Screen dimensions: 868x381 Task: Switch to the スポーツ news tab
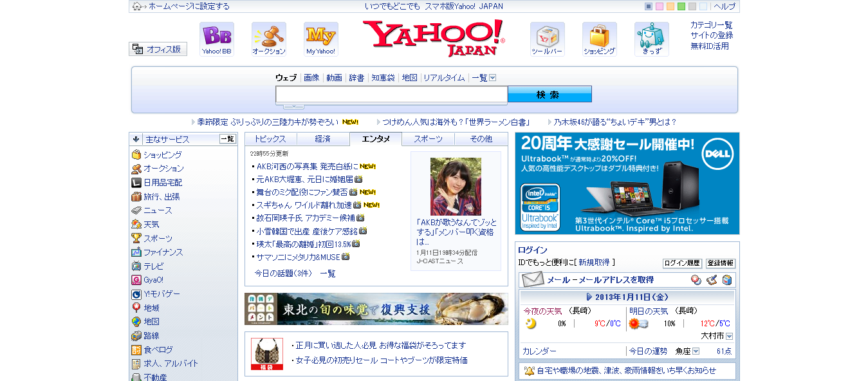pos(428,139)
